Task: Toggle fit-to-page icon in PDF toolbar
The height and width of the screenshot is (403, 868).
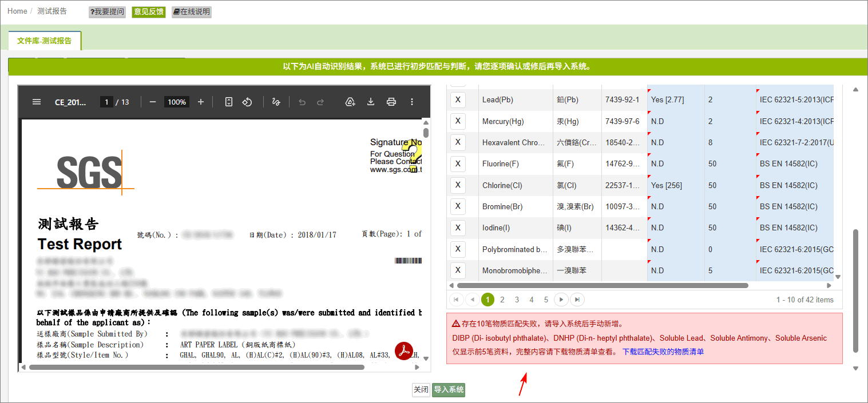Action: [x=229, y=102]
